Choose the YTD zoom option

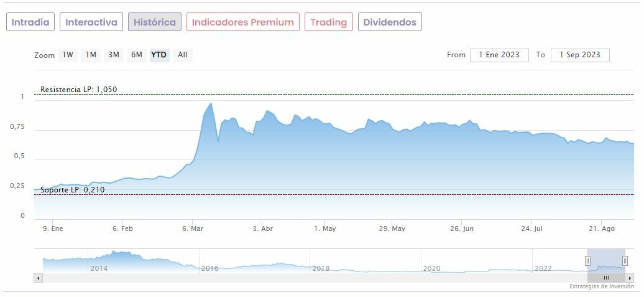click(159, 55)
